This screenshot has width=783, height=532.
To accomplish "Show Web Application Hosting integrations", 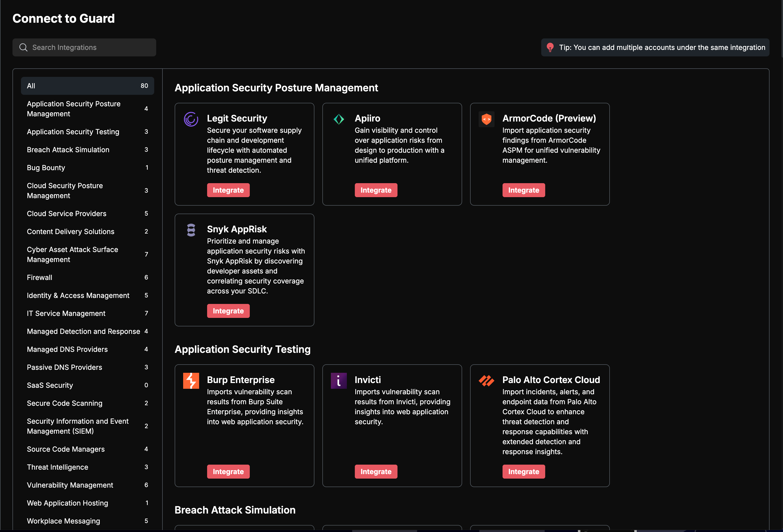I will [x=87, y=503].
